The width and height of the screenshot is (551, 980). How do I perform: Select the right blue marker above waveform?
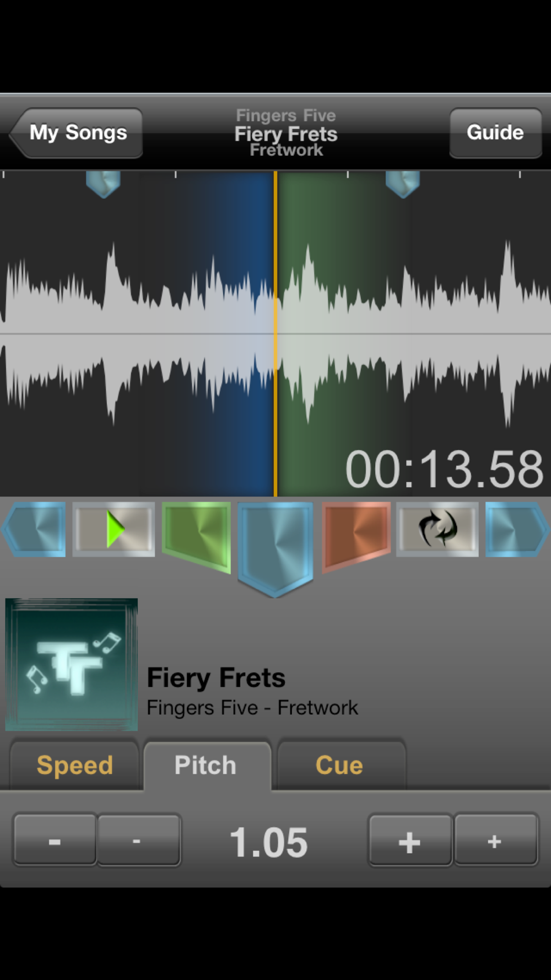coord(403,184)
